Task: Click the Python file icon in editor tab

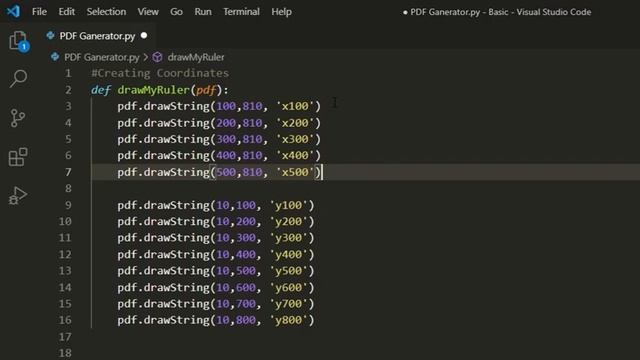Action: coord(51,36)
